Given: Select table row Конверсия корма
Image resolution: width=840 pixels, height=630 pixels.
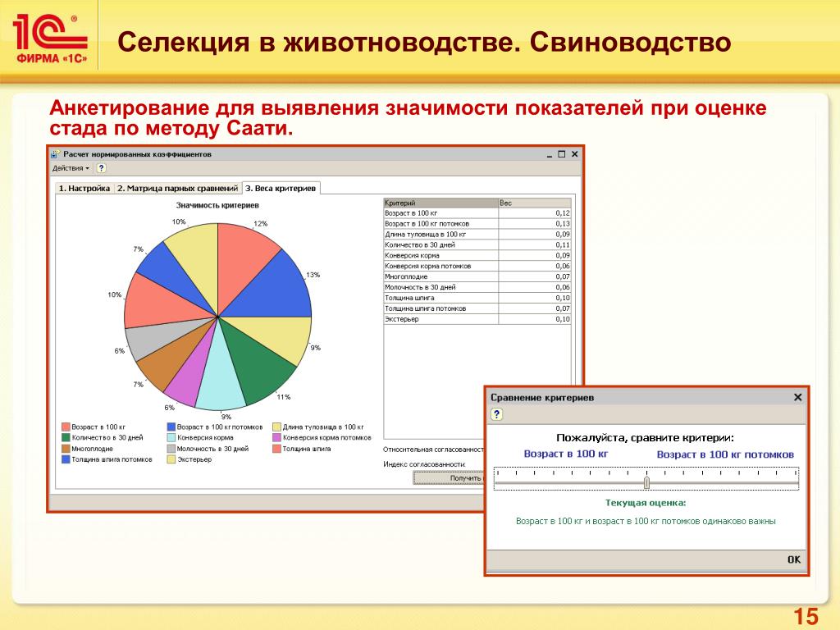Looking at the screenshot, I should [477, 256].
